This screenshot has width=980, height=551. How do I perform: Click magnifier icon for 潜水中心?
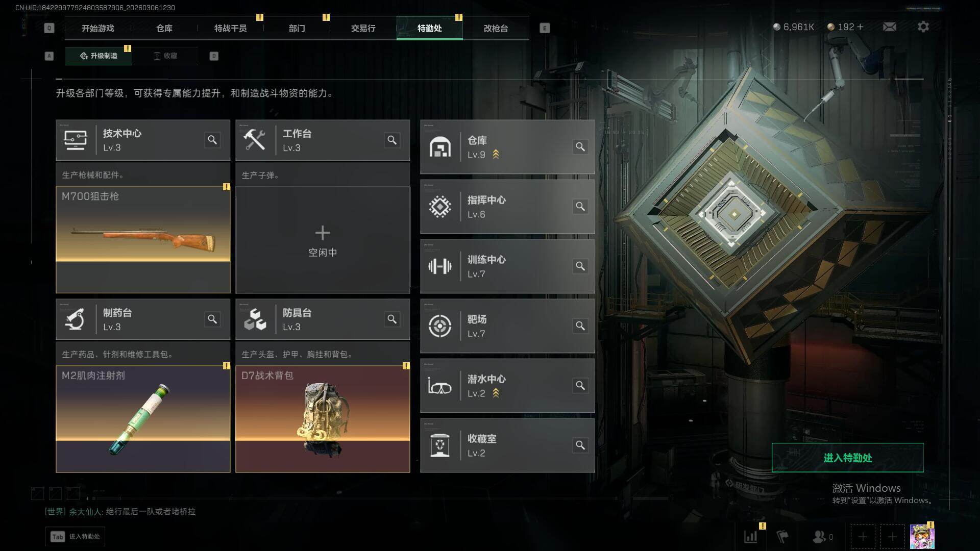[580, 386]
